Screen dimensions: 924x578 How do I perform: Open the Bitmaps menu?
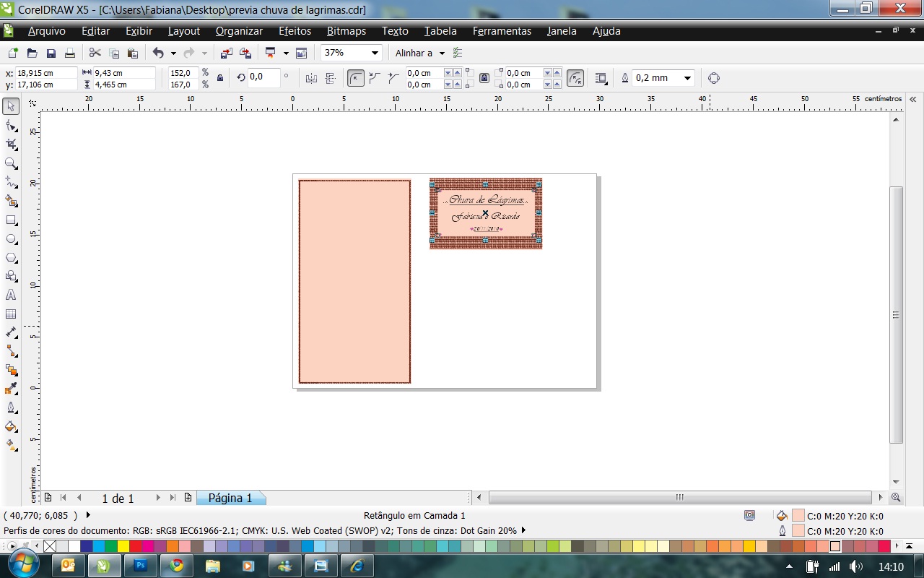[x=346, y=31]
